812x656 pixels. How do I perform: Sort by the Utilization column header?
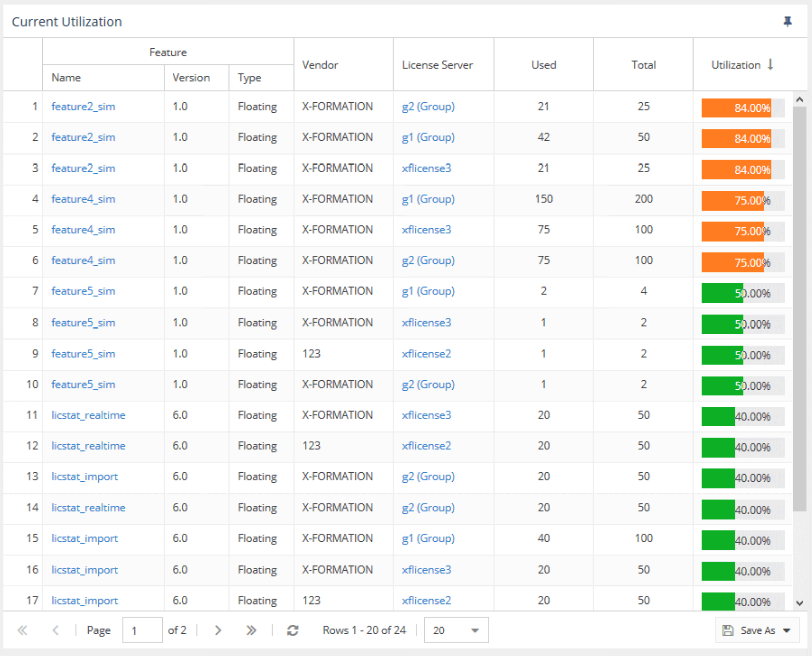(x=742, y=65)
